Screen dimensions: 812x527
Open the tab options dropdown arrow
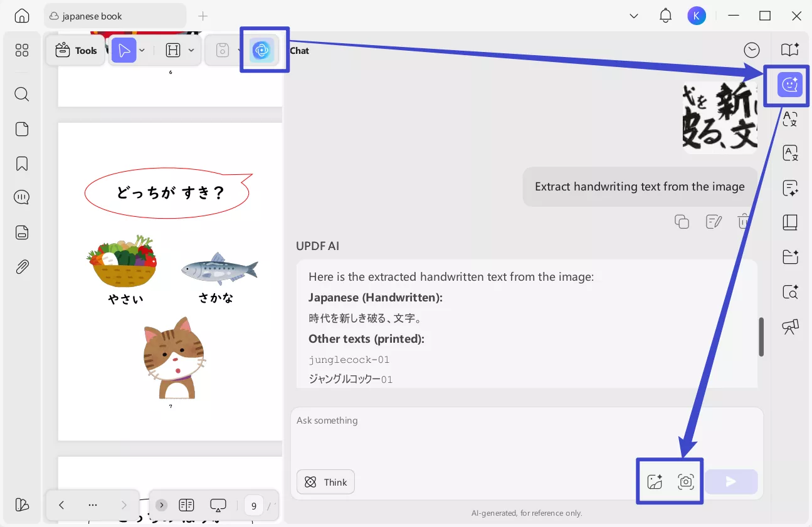[633, 16]
